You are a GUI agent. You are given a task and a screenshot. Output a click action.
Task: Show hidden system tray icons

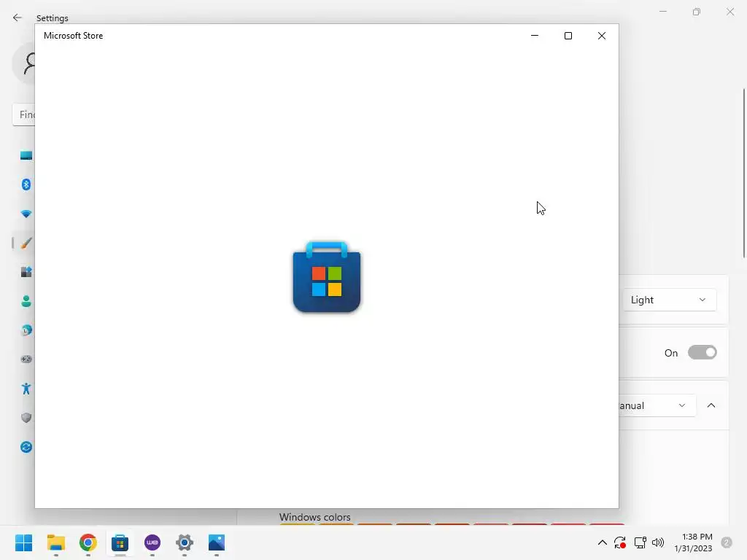click(x=602, y=542)
